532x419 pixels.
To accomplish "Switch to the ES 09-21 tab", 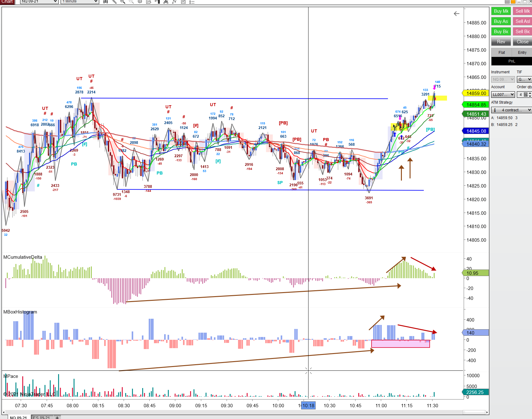I will click(x=41, y=417).
